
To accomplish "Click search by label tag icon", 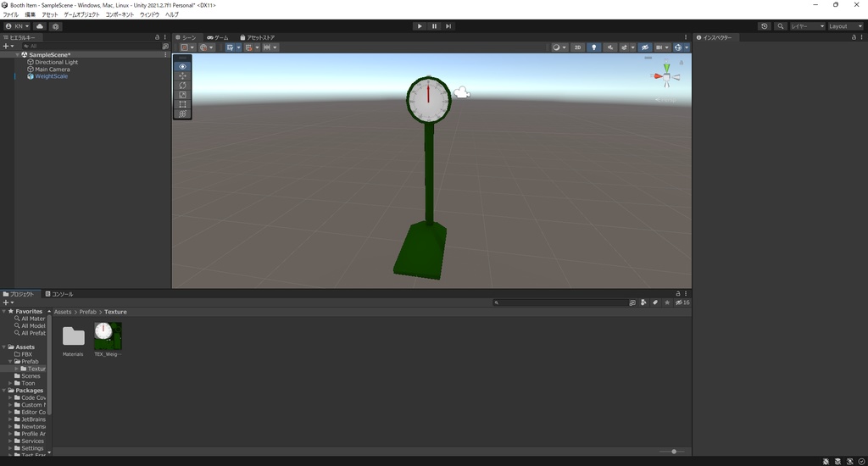I will pos(655,302).
